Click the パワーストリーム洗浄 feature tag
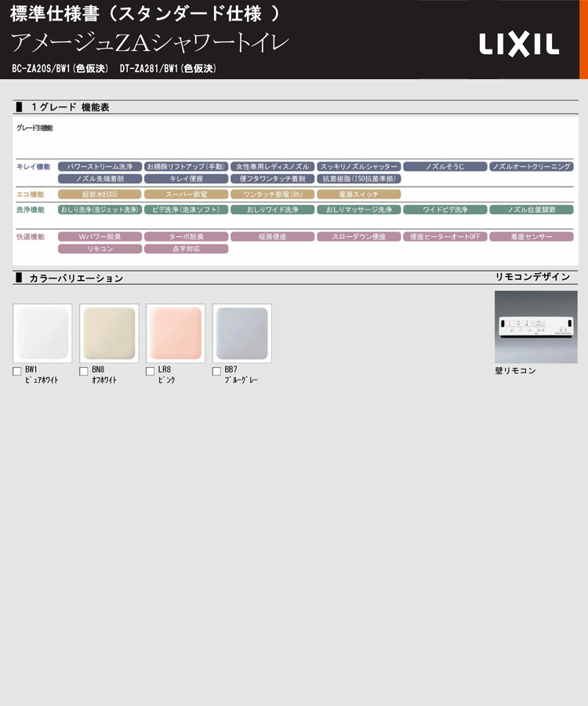Viewport: 588px width, 706px height. (x=100, y=167)
